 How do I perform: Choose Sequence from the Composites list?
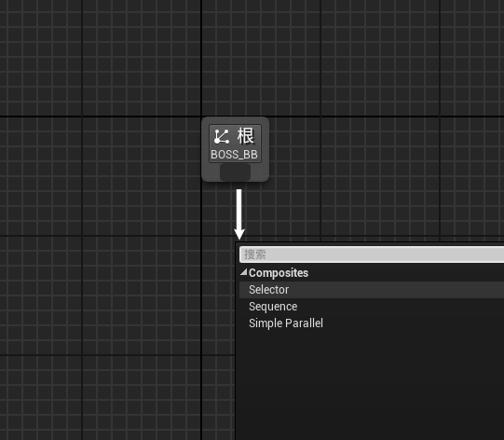372,307
